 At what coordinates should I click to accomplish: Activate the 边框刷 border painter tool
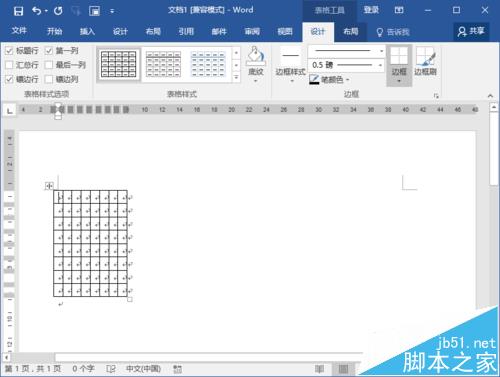(x=426, y=61)
